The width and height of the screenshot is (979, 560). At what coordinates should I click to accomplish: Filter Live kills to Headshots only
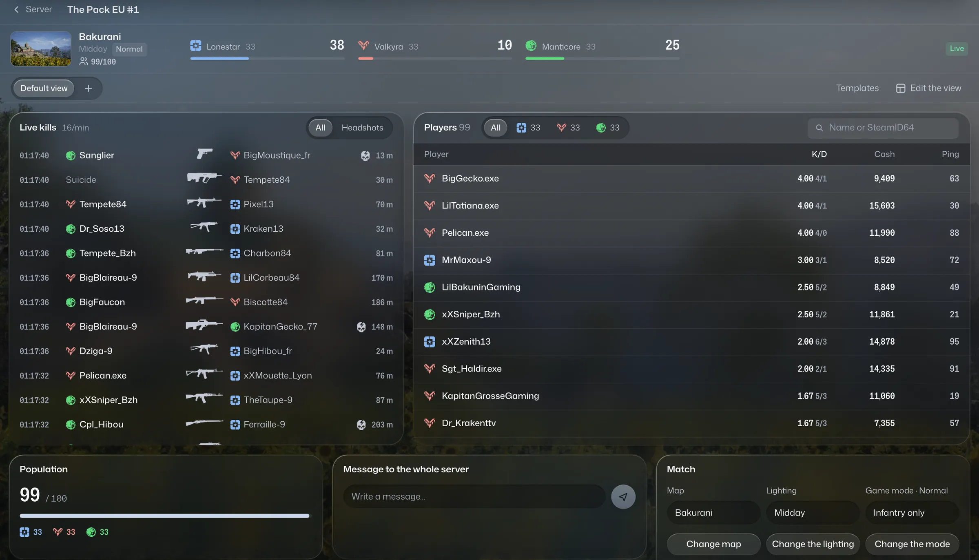click(362, 128)
